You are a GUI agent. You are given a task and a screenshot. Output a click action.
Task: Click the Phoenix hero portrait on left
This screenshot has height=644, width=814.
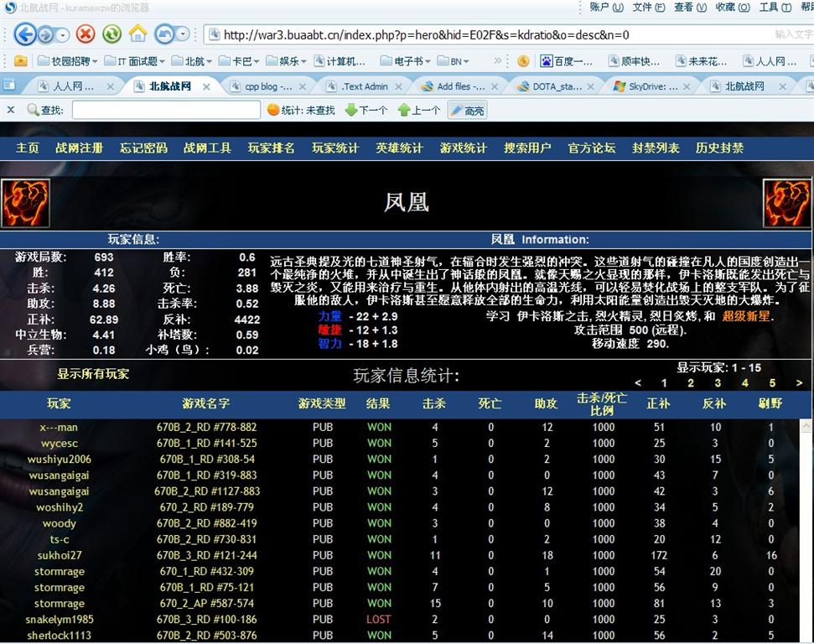click(x=25, y=204)
